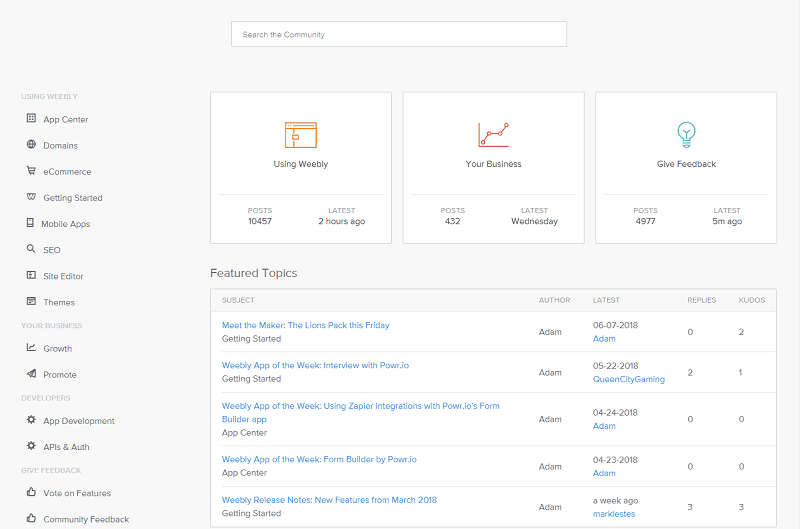The height and width of the screenshot is (529, 800).
Task: Open QueenCityGaming's latest reply profile link
Action: tap(629, 379)
